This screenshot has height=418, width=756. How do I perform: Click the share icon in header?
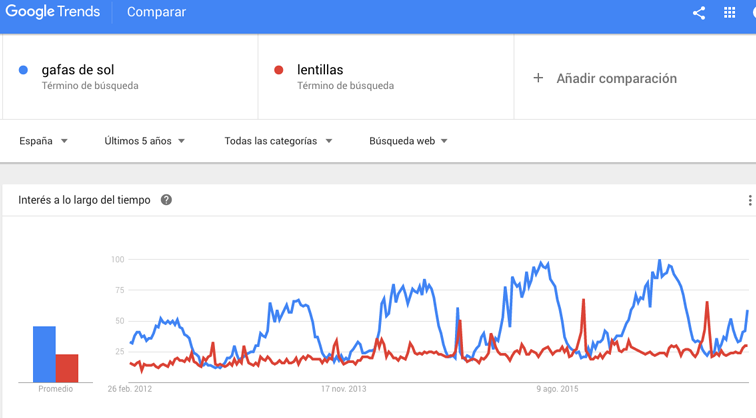(699, 13)
